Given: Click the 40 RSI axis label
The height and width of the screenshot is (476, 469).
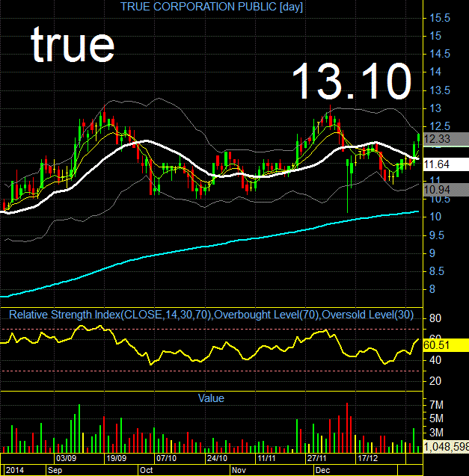Looking at the screenshot, I should [435, 360].
